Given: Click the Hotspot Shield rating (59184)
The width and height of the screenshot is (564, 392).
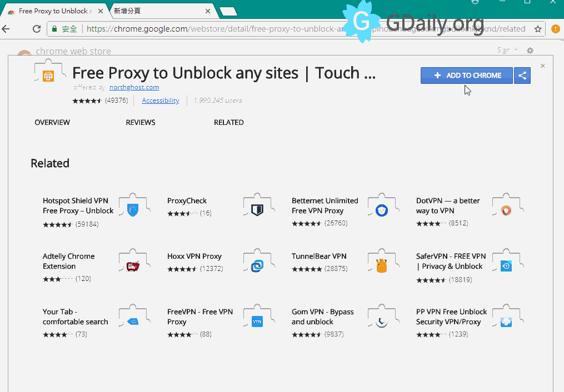Looking at the screenshot, I should tap(71, 224).
